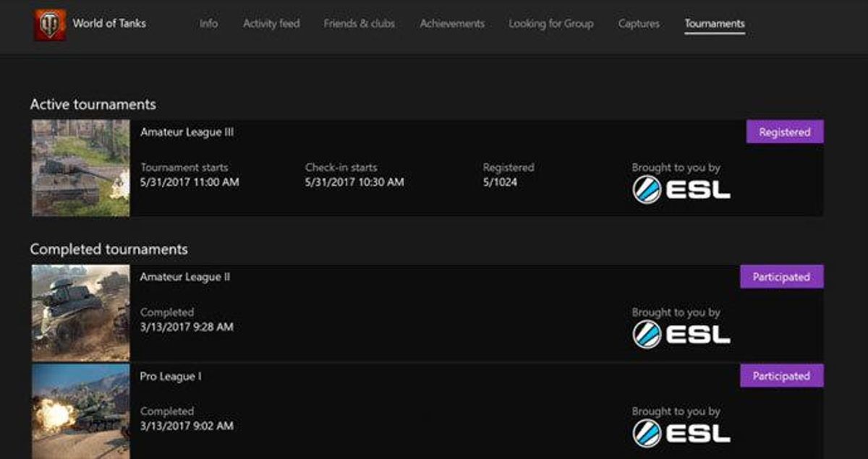The height and width of the screenshot is (459, 868).
Task: Click the World of Tanks title text
Action: click(109, 23)
